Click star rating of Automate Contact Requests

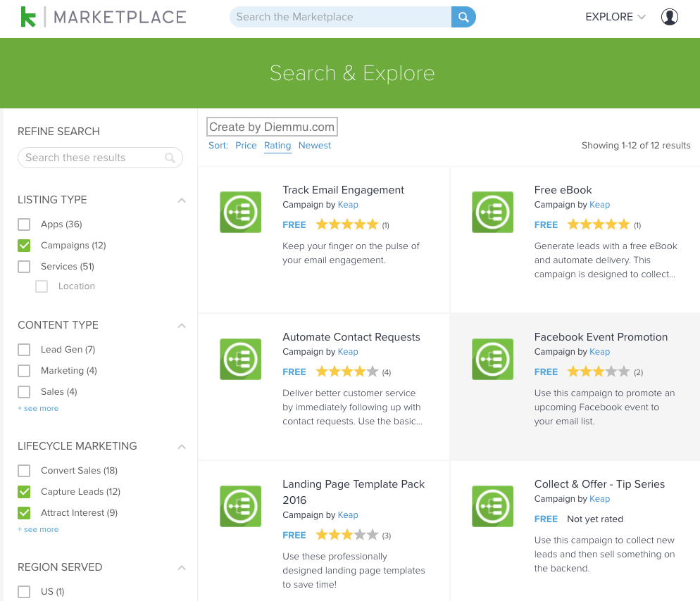coord(347,372)
